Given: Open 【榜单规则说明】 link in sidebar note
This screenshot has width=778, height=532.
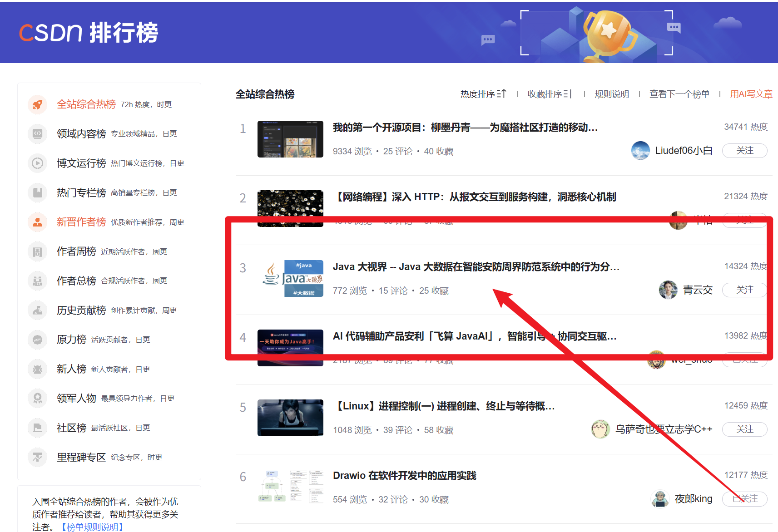Looking at the screenshot, I should (x=92, y=527).
